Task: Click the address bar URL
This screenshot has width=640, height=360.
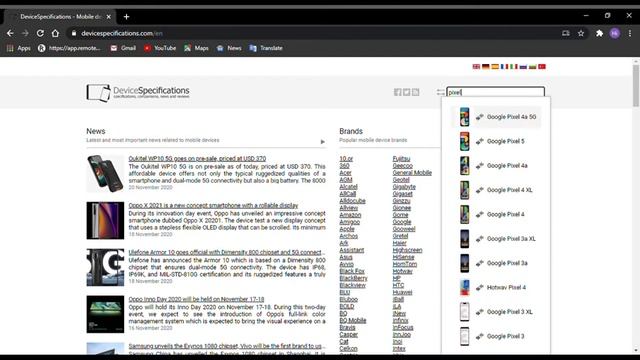Action: click(x=122, y=33)
